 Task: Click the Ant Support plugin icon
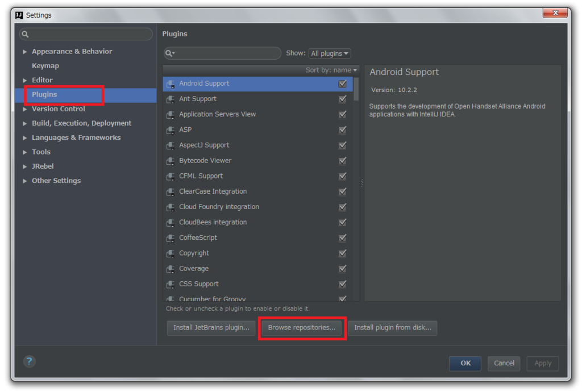pyautogui.click(x=171, y=99)
